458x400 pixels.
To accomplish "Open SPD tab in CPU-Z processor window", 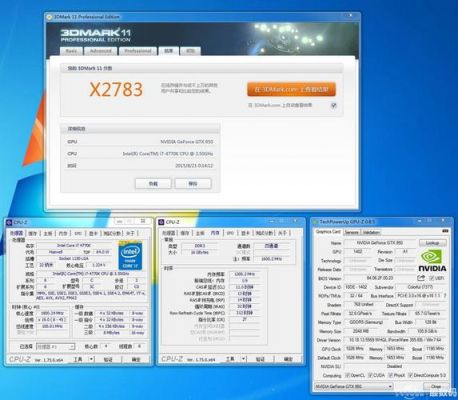I will [78, 233].
